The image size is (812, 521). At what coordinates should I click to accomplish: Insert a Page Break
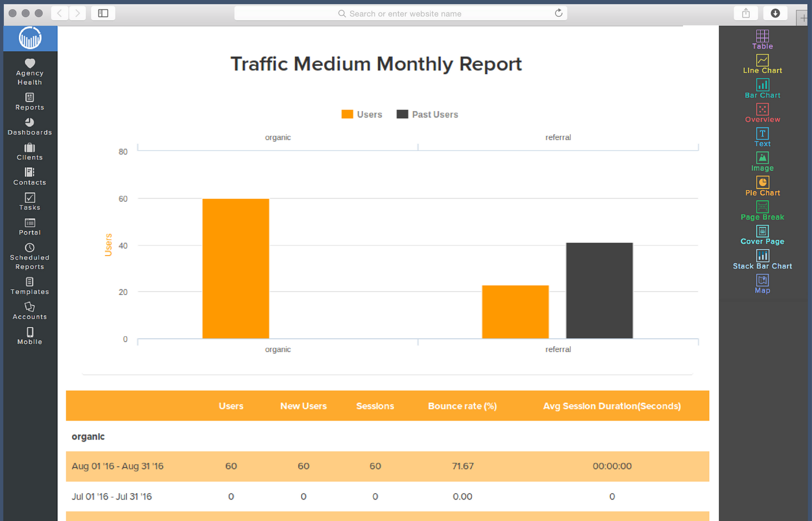click(x=763, y=211)
